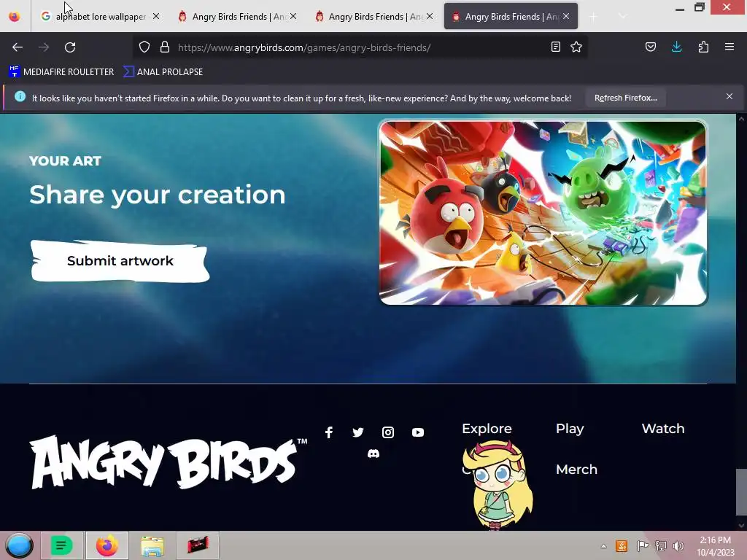747x560 pixels.
Task: Open the Firefox hamburger menu
Action: (x=729, y=47)
